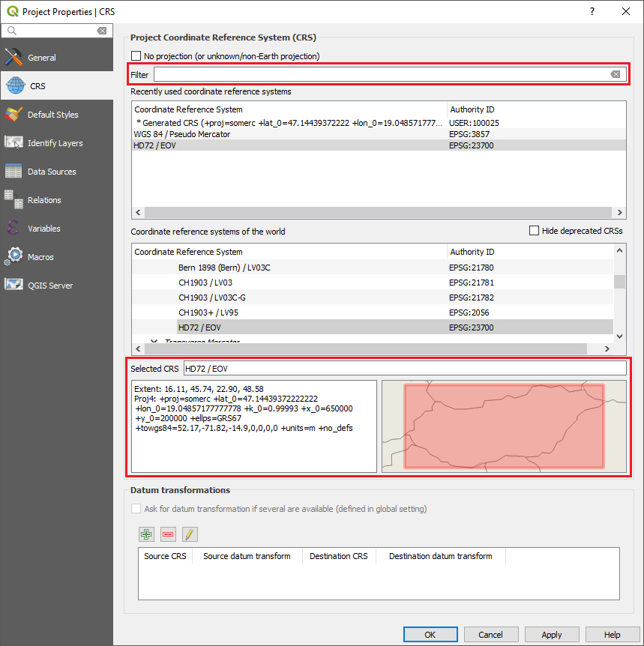Screen dimensions: 644x646
Task: Click the right scroll arrow of recent list
Action: (619, 212)
